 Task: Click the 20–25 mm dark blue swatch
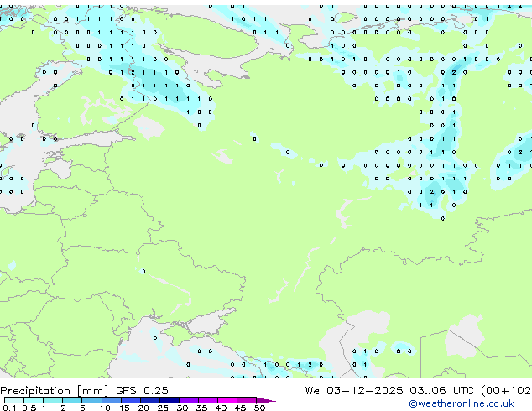pyautogui.click(x=149, y=400)
